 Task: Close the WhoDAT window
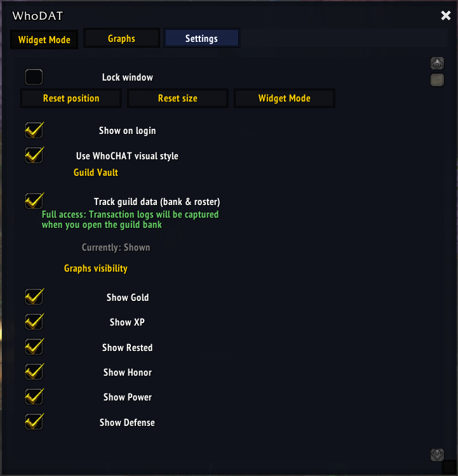tap(446, 16)
